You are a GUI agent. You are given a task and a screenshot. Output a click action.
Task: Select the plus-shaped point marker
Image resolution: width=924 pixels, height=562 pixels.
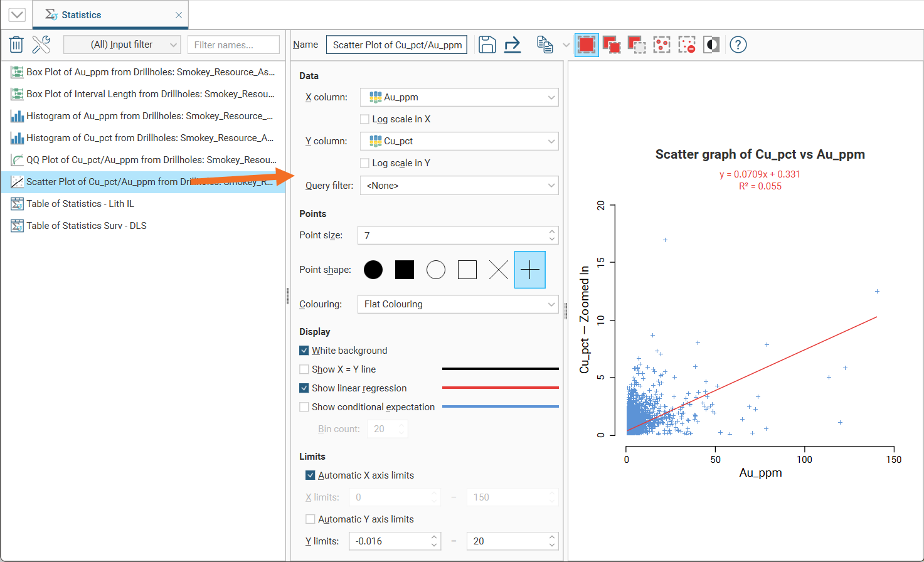529,270
